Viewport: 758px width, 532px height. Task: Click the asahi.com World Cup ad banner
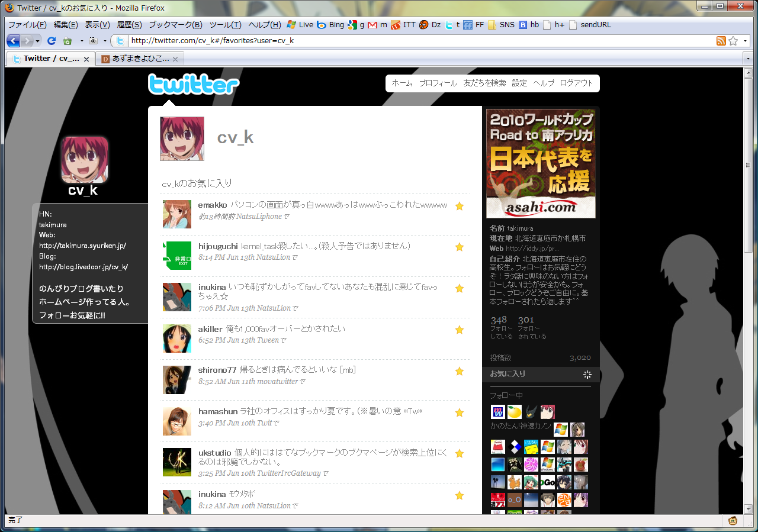pos(541,163)
